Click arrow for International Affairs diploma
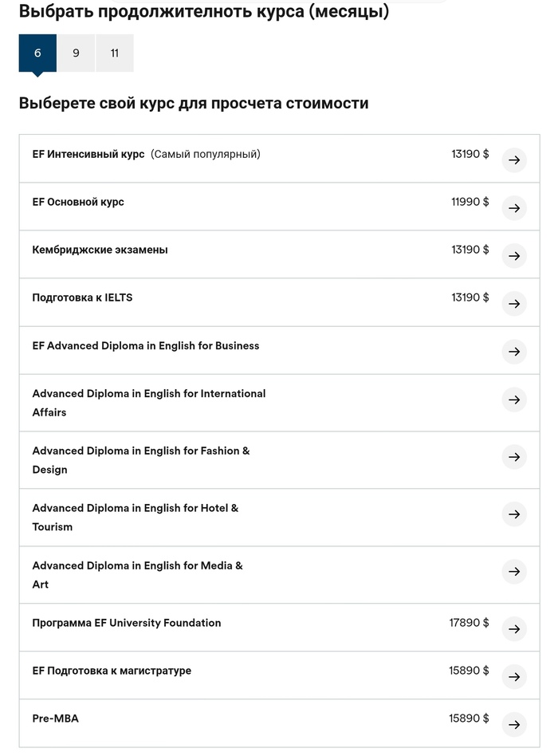This screenshot has height=756, width=558. [x=514, y=400]
